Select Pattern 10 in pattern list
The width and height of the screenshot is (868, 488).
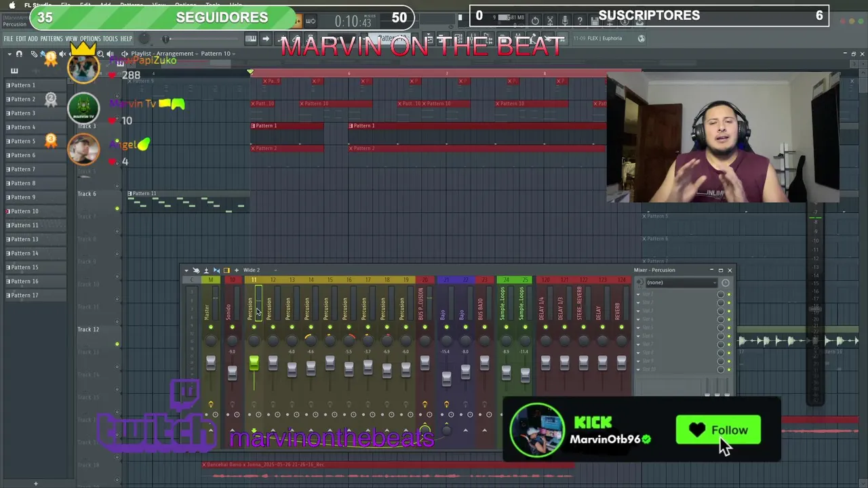tap(35, 211)
